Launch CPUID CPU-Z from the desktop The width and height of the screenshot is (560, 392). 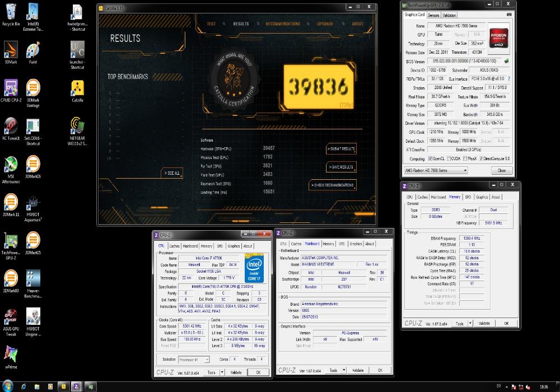click(11, 90)
